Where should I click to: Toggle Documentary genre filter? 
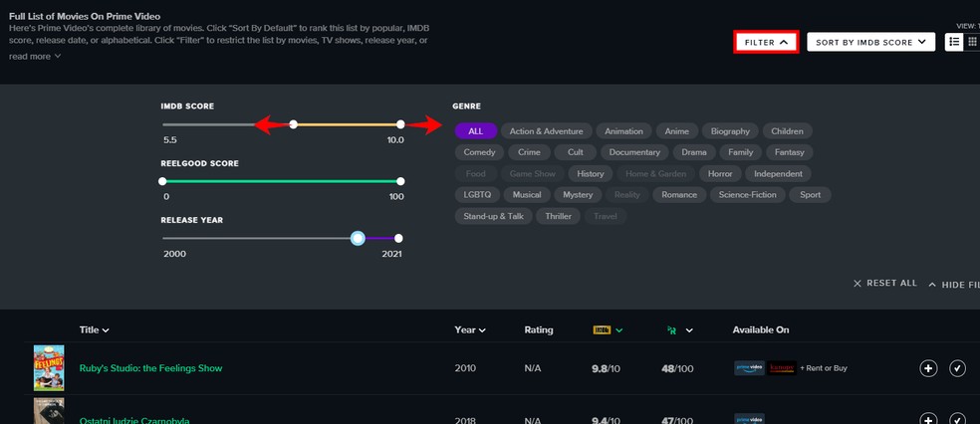tap(634, 152)
